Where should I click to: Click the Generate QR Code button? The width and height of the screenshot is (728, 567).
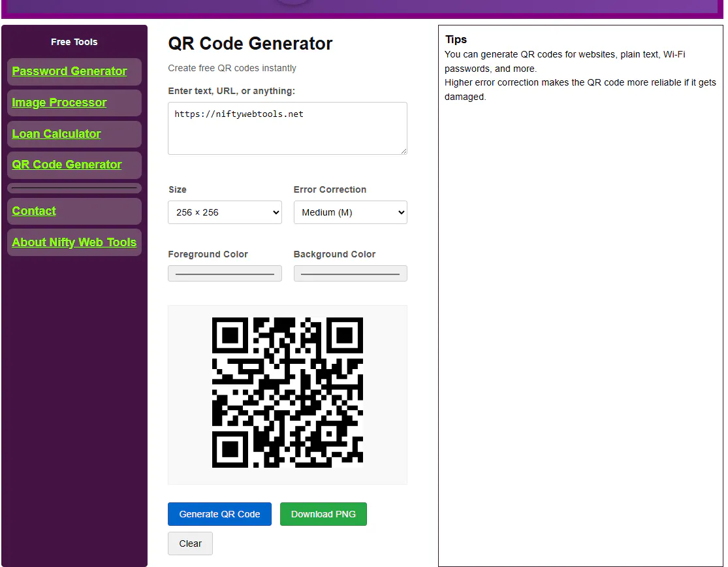(219, 514)
